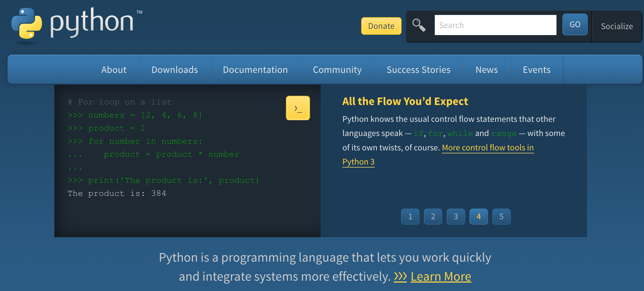
Task: Switch to slide 1
Action: (410, 216)
